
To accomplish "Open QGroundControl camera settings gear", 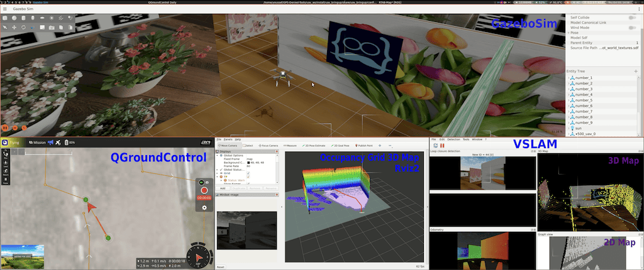I will pos(204,208).
